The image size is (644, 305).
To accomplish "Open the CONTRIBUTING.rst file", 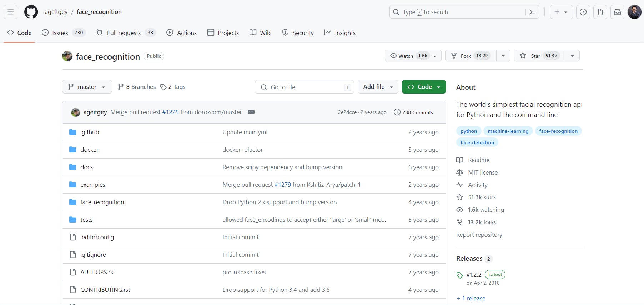I will (105, 290).
